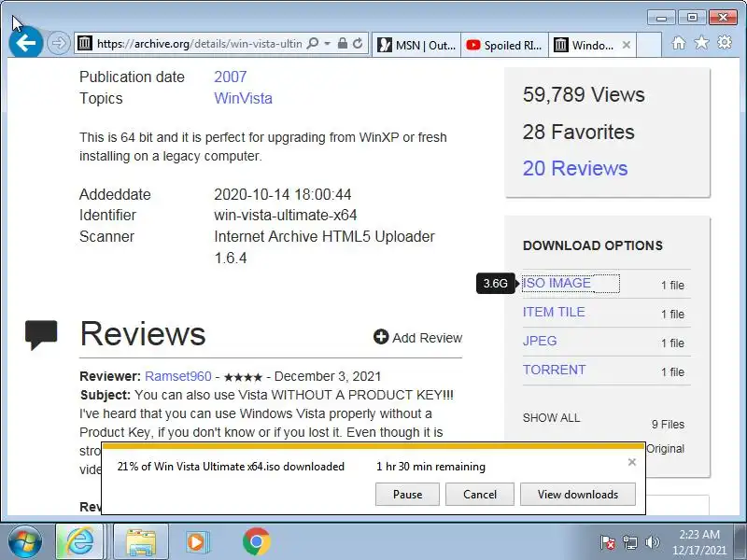Viewport: 747px width, 560px height.
Task: Open a new blank tab
Action: click(649, 45)
